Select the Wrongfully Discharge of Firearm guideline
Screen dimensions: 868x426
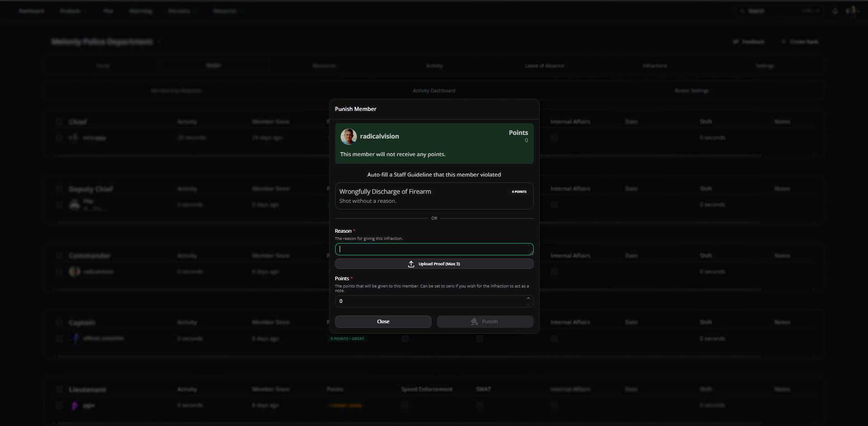pyautogui.click(x=434, y=196)
